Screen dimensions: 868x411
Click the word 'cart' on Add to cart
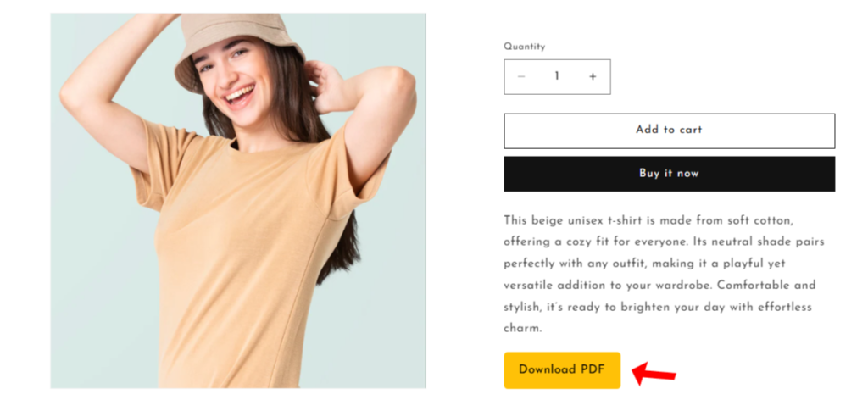[x=691, y=131]
